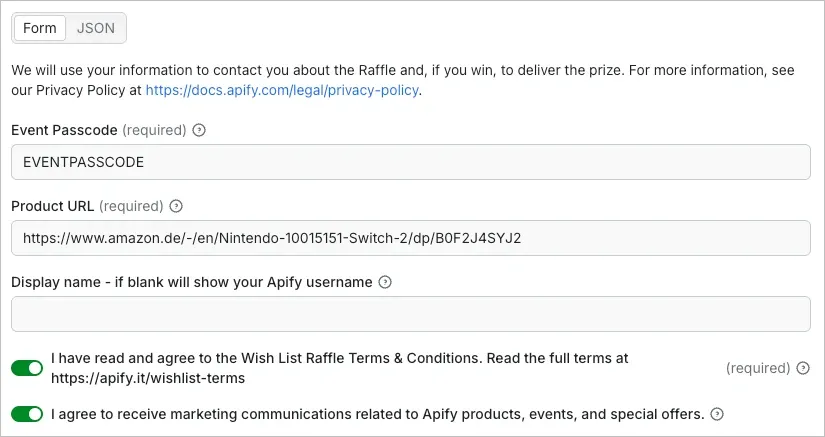Click help icon next to Terms toggle

(803, 368)
